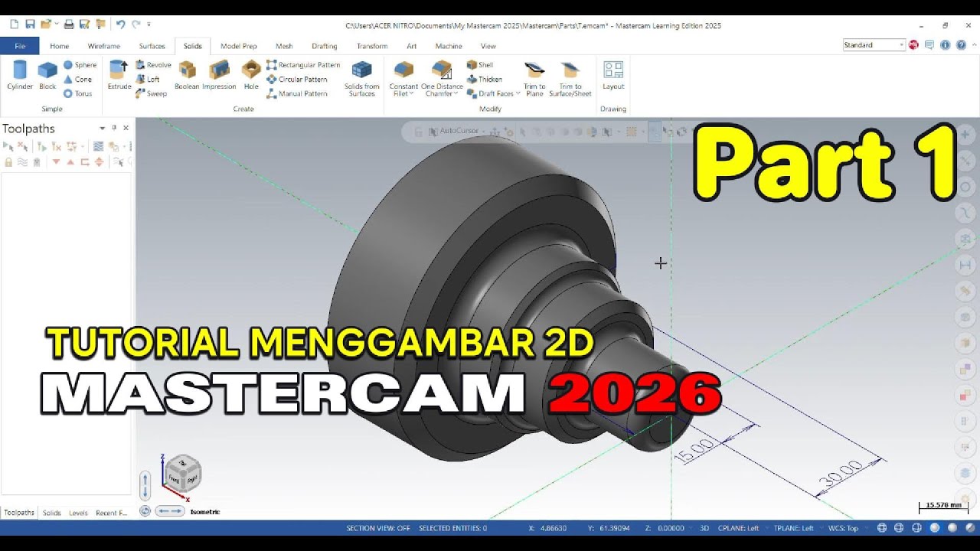Undo the last action
The height and width of the screenshot is (551, 980).
[x=120, y=24]
